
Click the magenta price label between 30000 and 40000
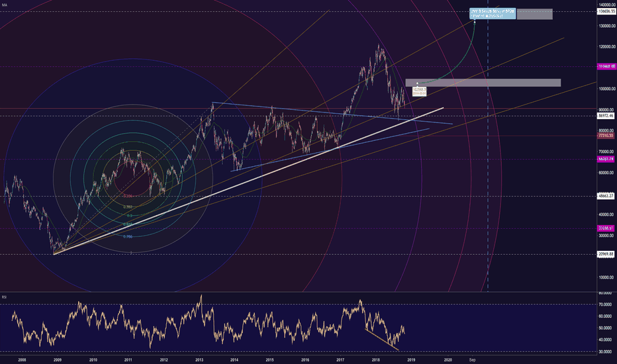[606, 228]
